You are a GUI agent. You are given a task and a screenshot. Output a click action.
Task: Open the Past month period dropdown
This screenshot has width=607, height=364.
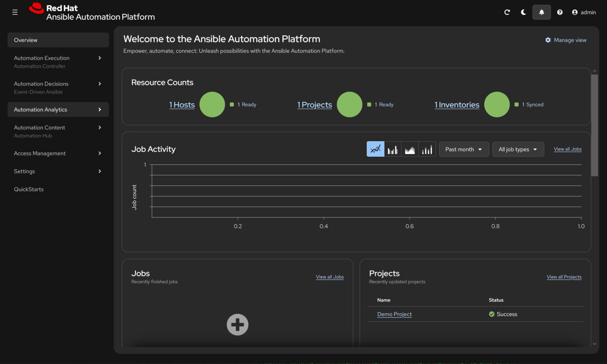[x=464, y=149]
